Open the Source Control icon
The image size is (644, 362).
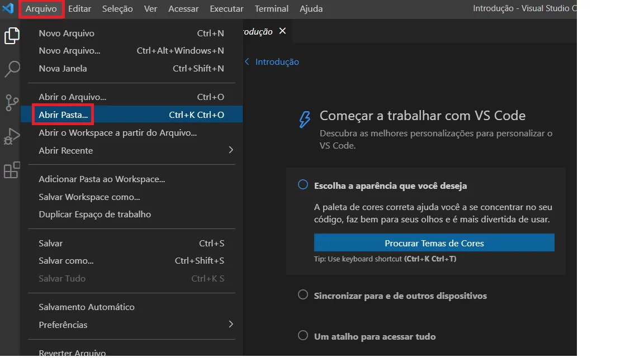12,103
